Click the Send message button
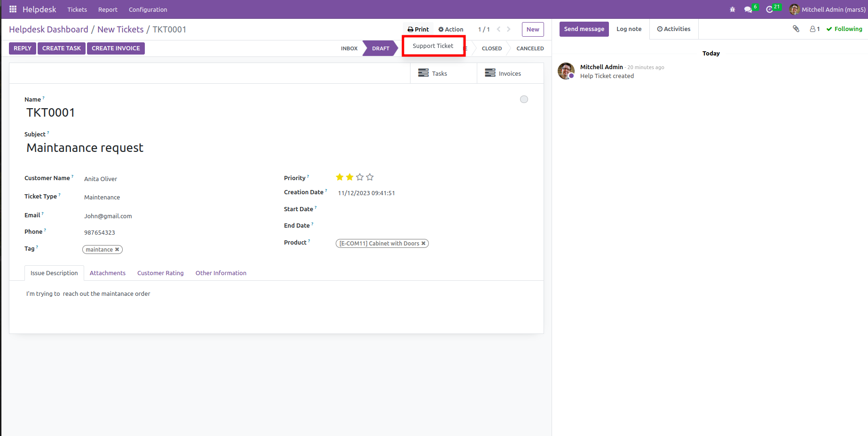This screenshot has width=868, height=436. [584, 29]
